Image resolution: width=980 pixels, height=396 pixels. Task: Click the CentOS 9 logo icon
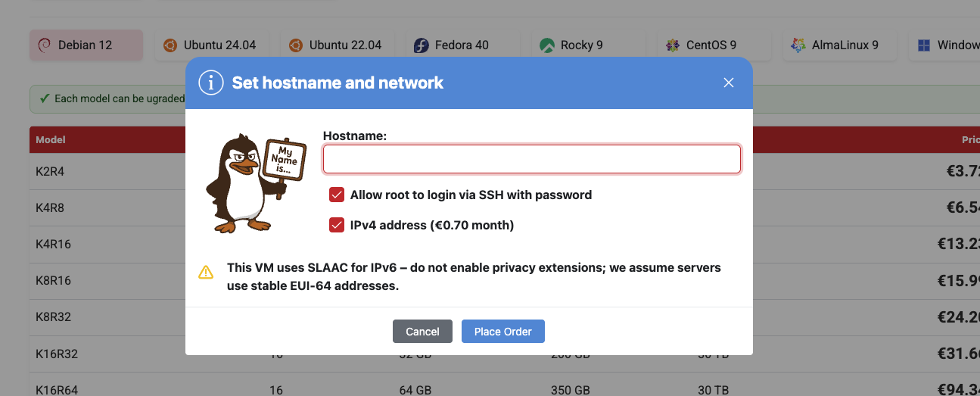point(673,45)
